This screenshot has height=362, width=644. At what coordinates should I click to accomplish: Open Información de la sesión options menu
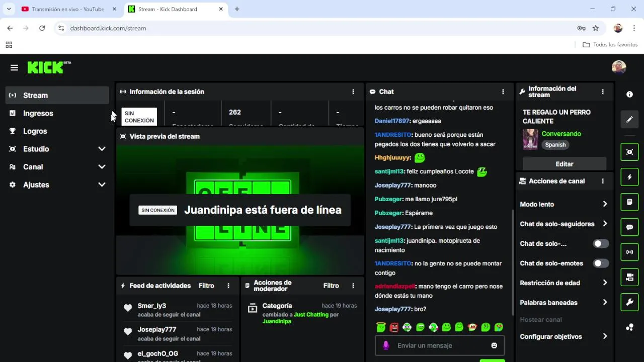[353, 92]
